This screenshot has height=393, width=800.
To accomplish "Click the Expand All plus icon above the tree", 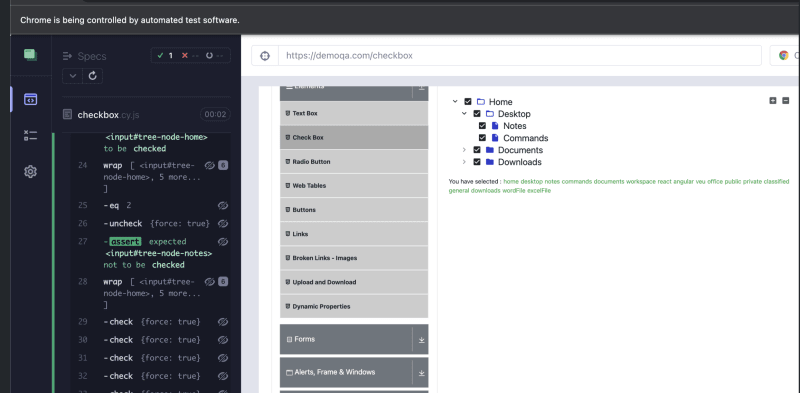I will [773, 101].
